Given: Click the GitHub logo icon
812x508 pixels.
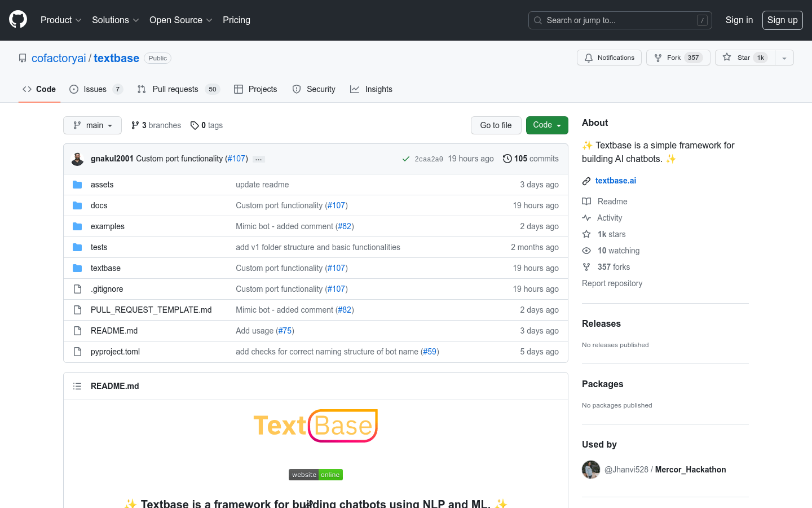Looking at the screenshot, I should tap(18, 20).
